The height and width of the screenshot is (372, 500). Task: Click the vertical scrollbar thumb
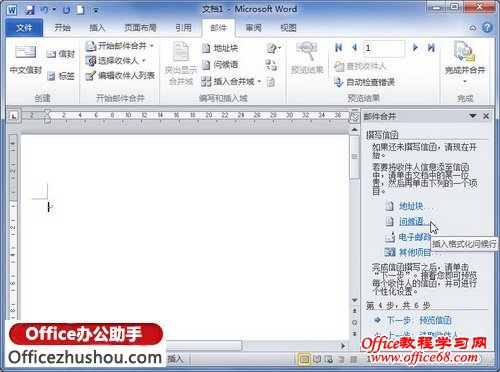pos(355,157)
